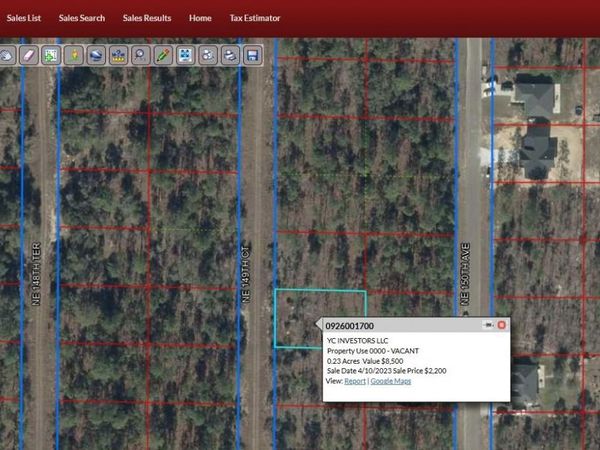Open the Report link in parcel popup
This screenshot has height=450, width=600.
point(355,381)
